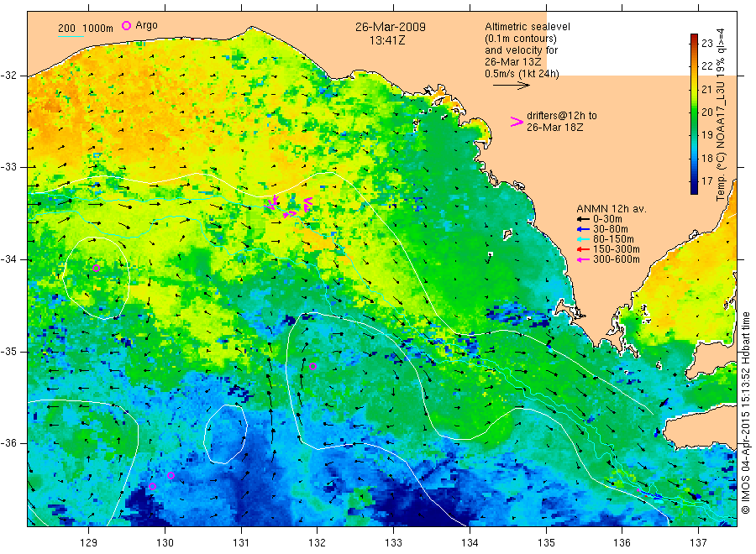Click the 'Altimetric sealevel' caption

tap(528, 27)
